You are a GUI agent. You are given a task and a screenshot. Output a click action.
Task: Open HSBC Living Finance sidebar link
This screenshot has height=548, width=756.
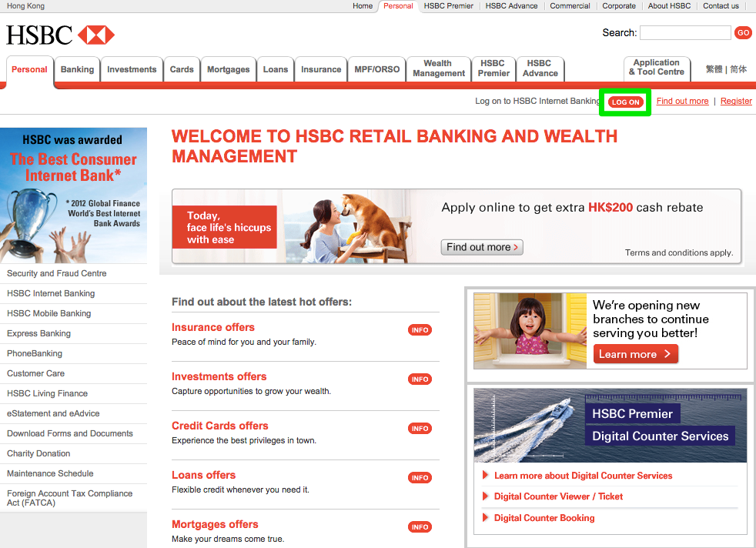pyautogui.click(x=47, y=393)
